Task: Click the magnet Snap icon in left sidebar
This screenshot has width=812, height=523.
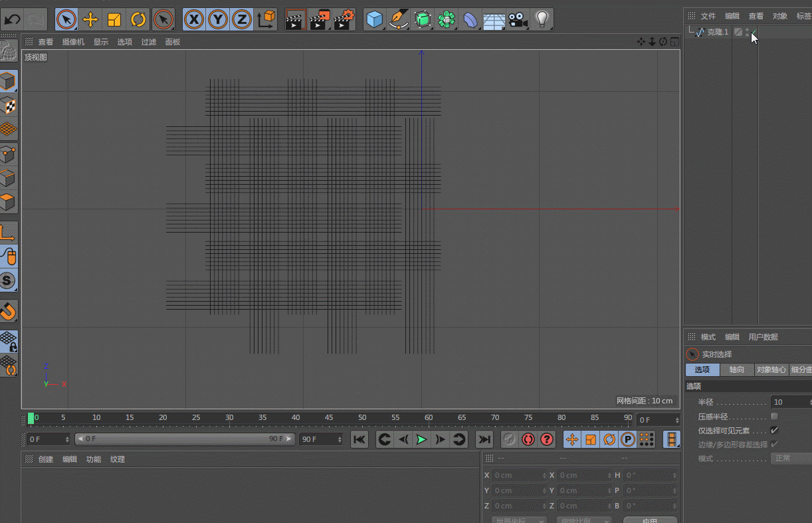Action: point(8,310)
